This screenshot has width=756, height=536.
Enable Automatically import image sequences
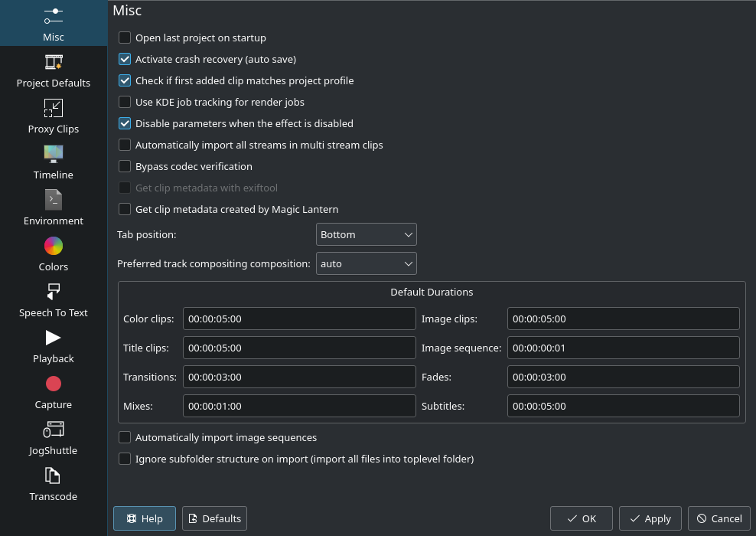click(125, 438)
